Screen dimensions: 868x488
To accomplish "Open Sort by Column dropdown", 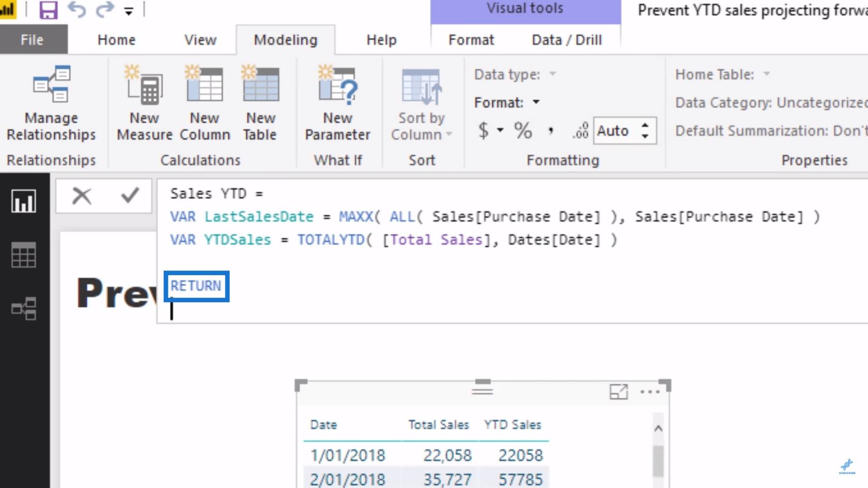I will coord(421,103).
